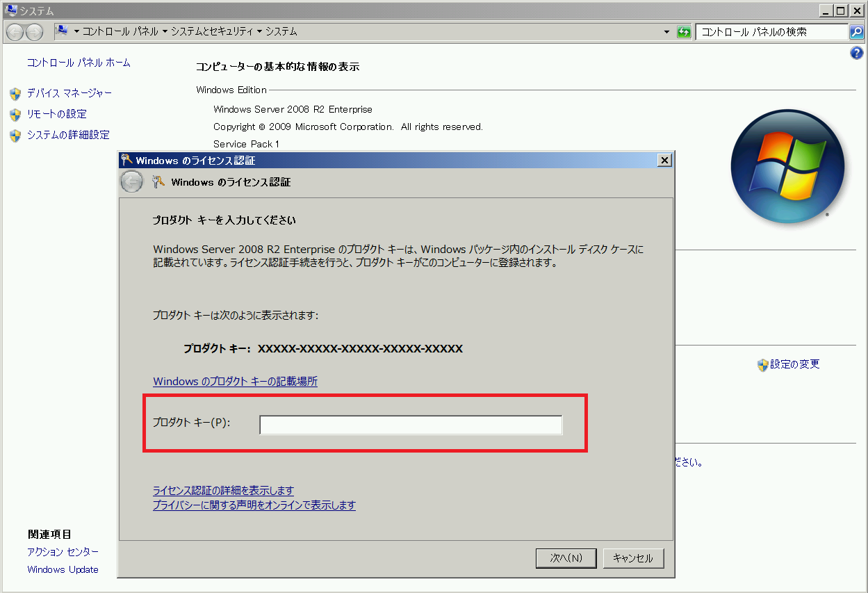The width and height of the screenshot is (868, 593).
Task: Expand the arrow before コントロール パネル breadcrumb
Action: pos(76,32)
